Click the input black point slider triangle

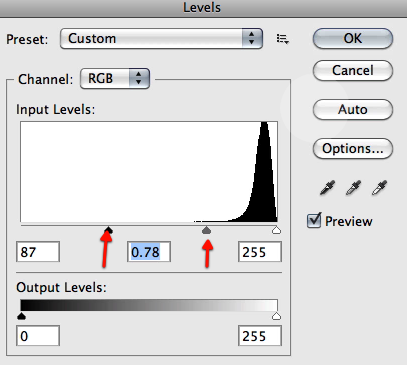[108, 230]
